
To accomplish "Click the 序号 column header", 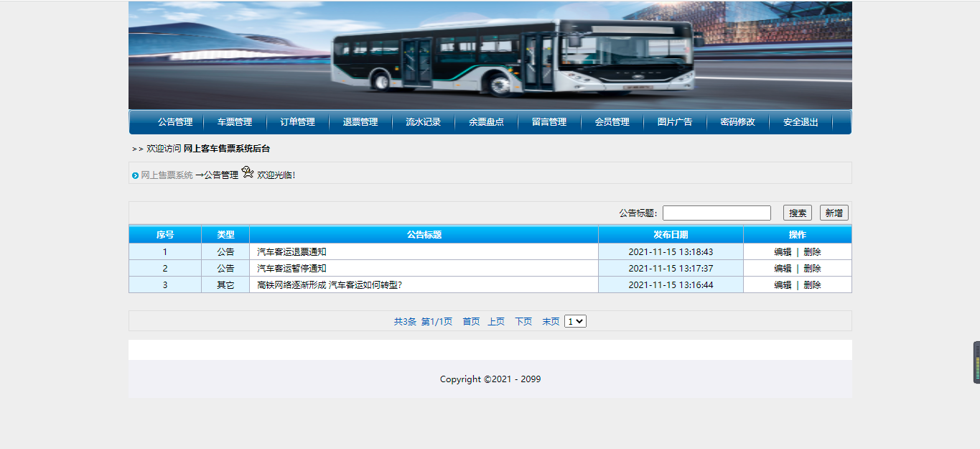I will tap(165, 235).
